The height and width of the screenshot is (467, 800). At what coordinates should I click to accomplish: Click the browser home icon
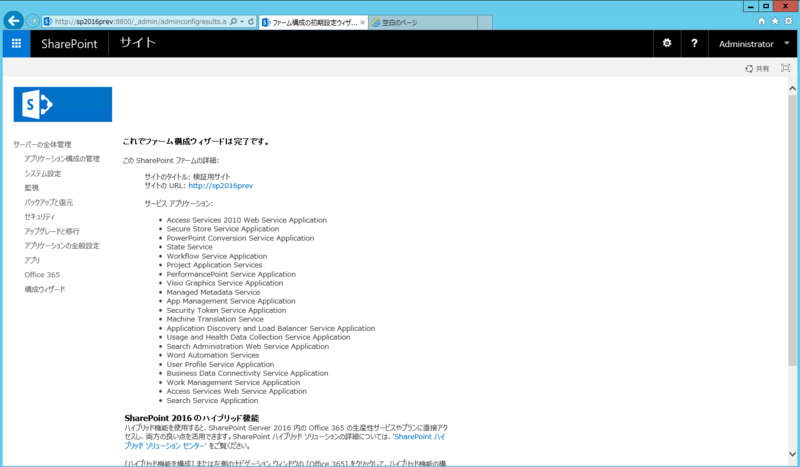[761, 21]
